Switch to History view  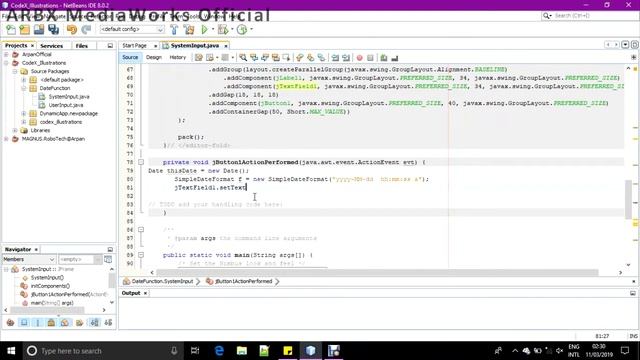pos(178,58)
